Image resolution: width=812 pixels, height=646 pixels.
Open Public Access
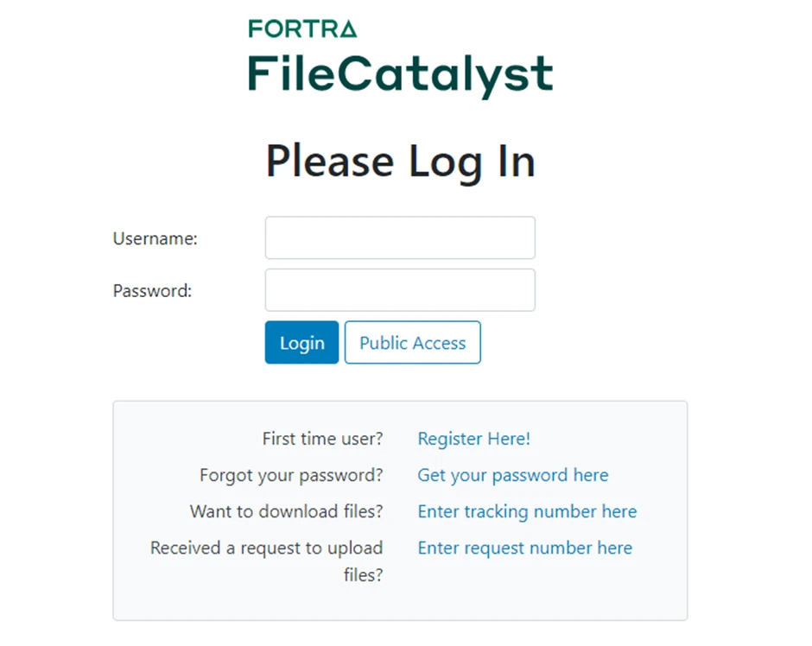tap(412, 343)
